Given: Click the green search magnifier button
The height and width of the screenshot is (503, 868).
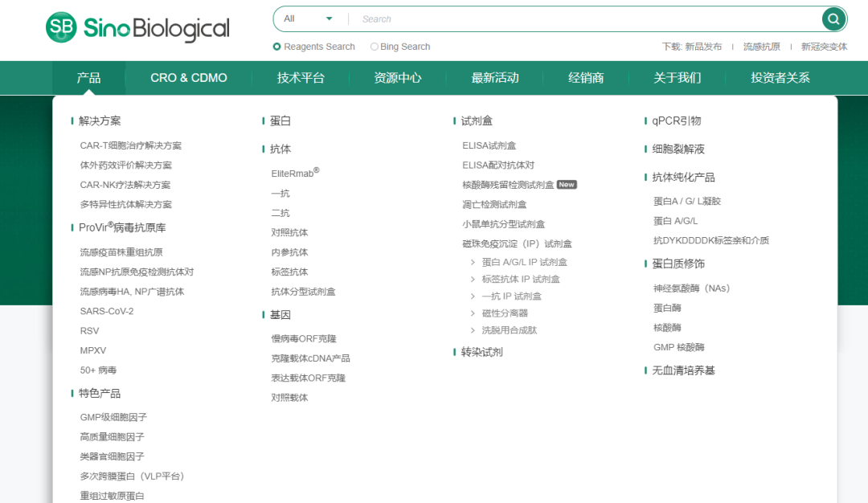Looking at the screenshot, I should pyautogui.click(x=833, y=19).
